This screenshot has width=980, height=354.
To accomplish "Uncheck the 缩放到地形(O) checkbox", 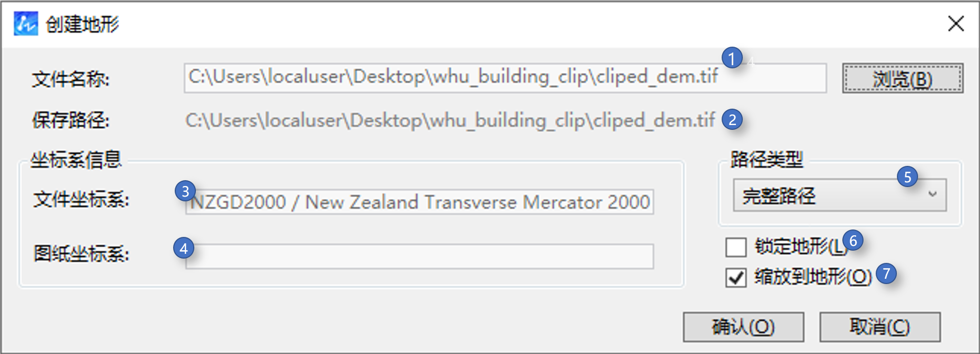I will click(736, 277).
